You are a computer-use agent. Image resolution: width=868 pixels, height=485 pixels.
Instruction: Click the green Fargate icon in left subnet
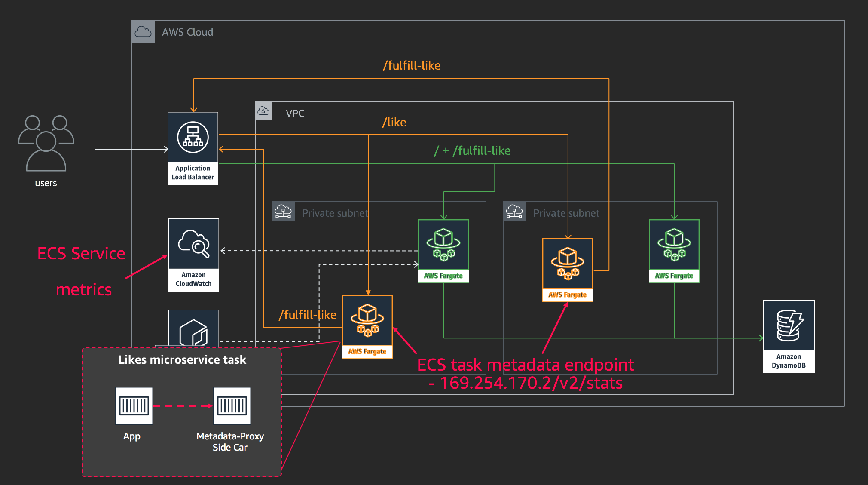(443, 245)
